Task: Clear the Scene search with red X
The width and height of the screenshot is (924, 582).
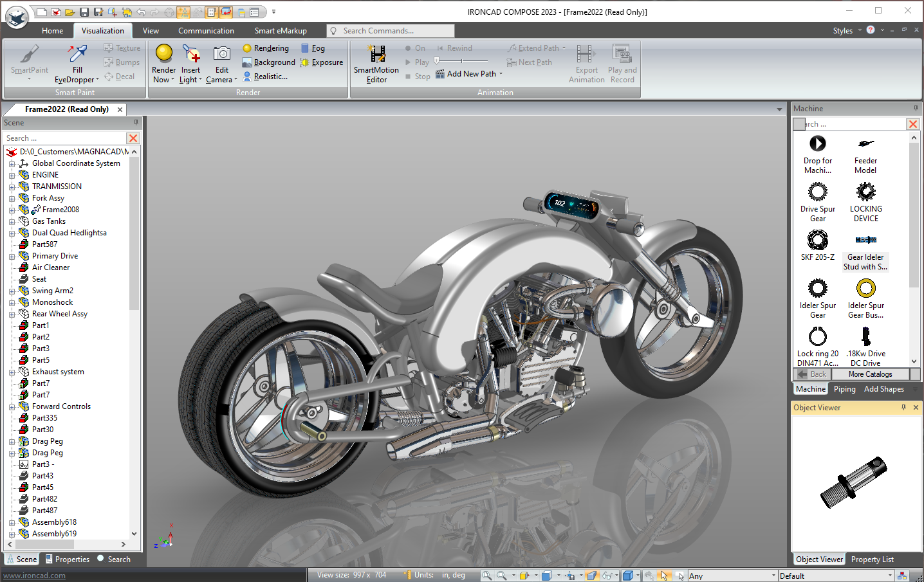Action: click(x=133, y=138)
